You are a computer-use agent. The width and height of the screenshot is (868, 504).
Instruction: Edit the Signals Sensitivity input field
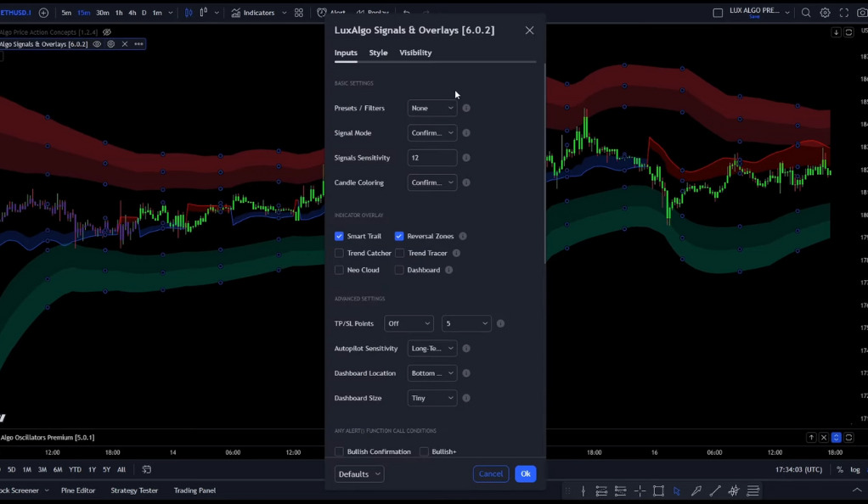point(432,158)
